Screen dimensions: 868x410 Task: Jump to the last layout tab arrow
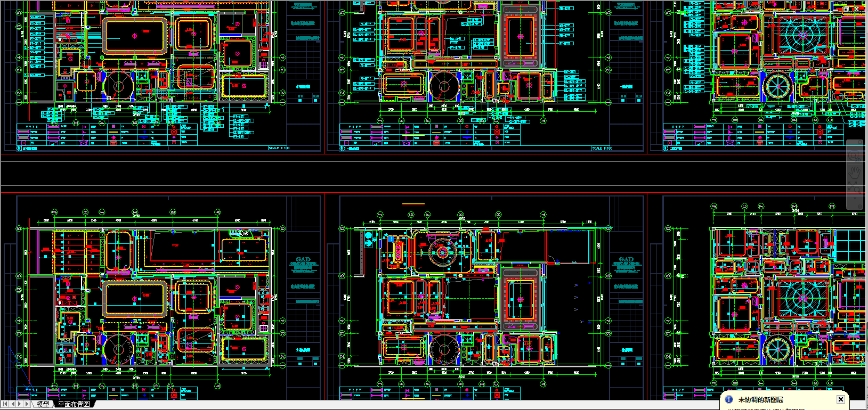click(x=27, y=404)
